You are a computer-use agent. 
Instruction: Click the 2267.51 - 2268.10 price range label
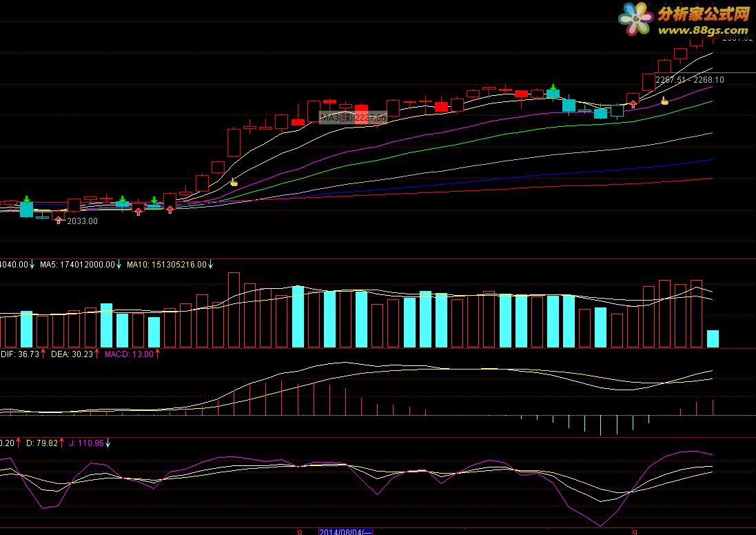point(690,79)
